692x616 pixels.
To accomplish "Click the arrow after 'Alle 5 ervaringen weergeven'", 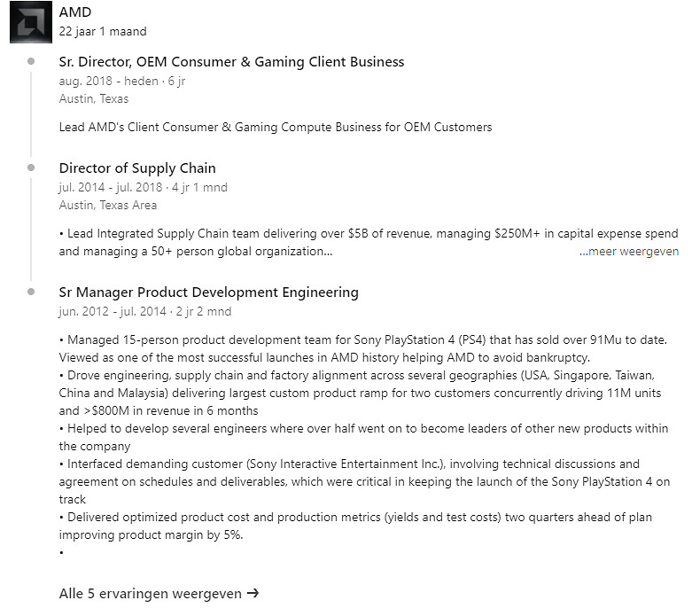I will [253, 593].
